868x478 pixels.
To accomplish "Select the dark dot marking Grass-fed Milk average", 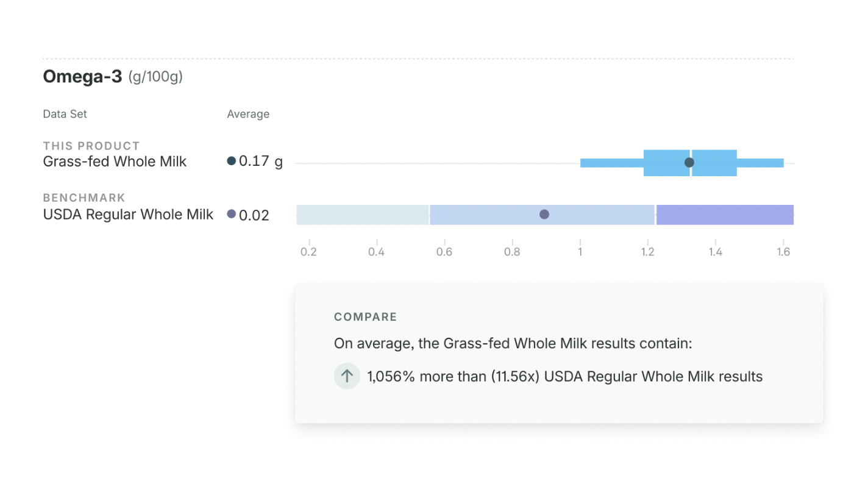I will (689, 162).
